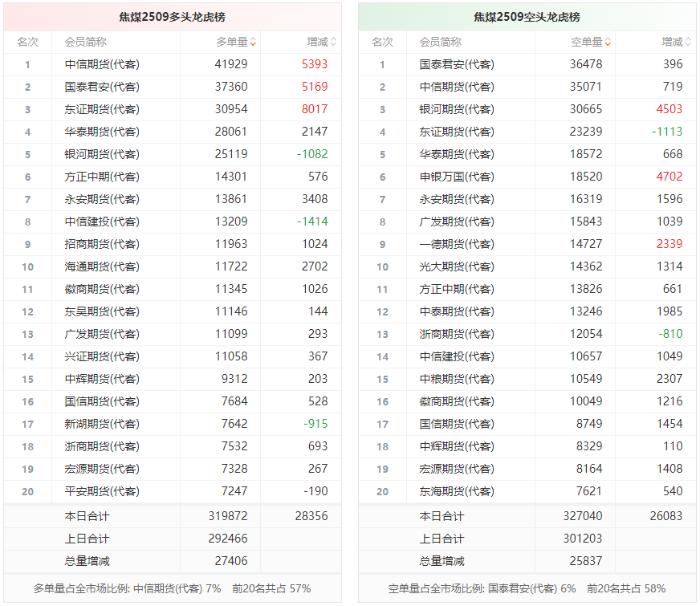Image resolution: width=700 pixels, height=606 pixels.
Task: Click 名次 header in short table
Action: (x=383, y=43)
